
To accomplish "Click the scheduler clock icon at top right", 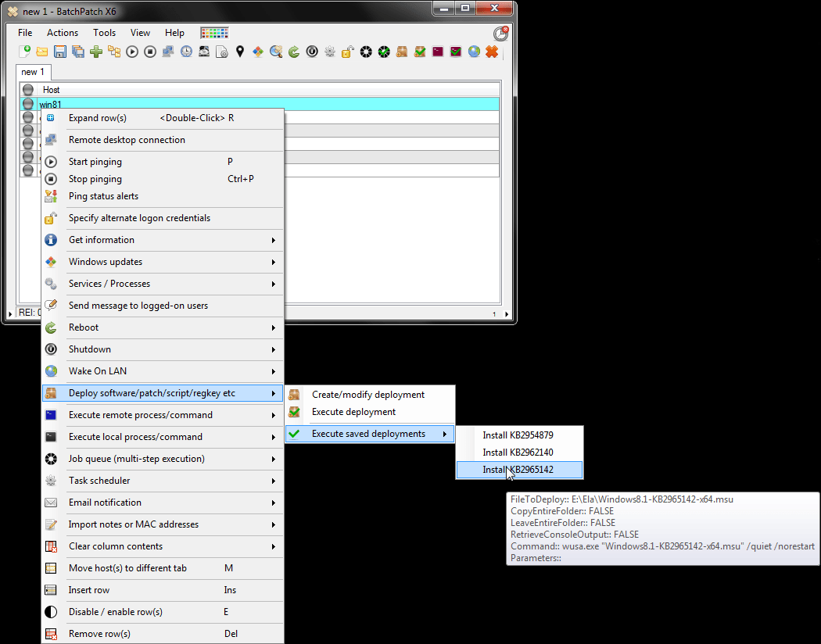I will tap(501, 34).
